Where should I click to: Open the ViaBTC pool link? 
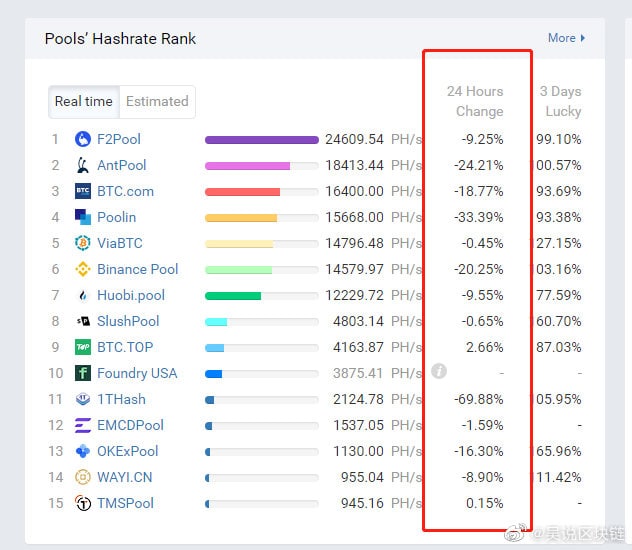click(x=120, y=243)
